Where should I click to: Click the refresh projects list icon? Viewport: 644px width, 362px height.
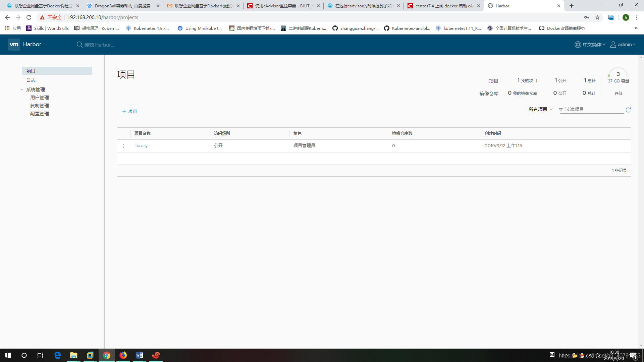click(x=628, y=110)
